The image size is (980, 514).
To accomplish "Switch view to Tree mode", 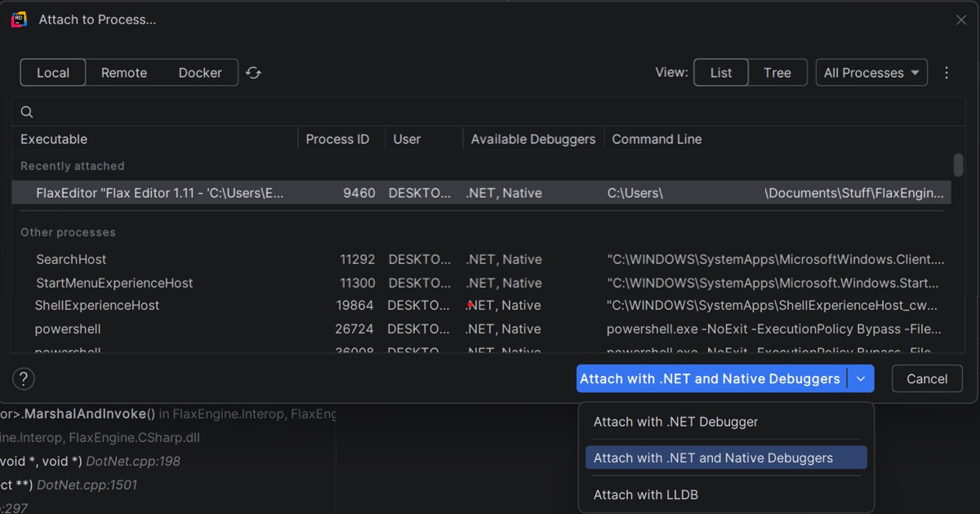I will click(777, 73).
